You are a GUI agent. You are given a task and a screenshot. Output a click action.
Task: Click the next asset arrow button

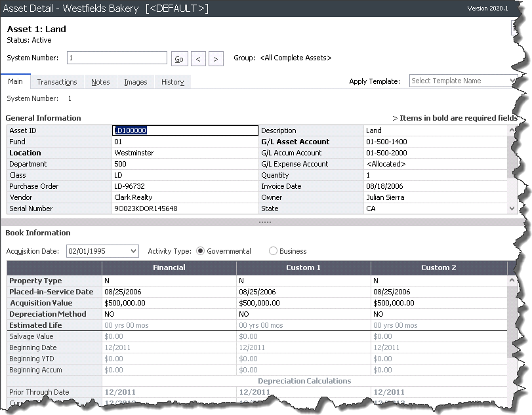click(x=216, y=59)
